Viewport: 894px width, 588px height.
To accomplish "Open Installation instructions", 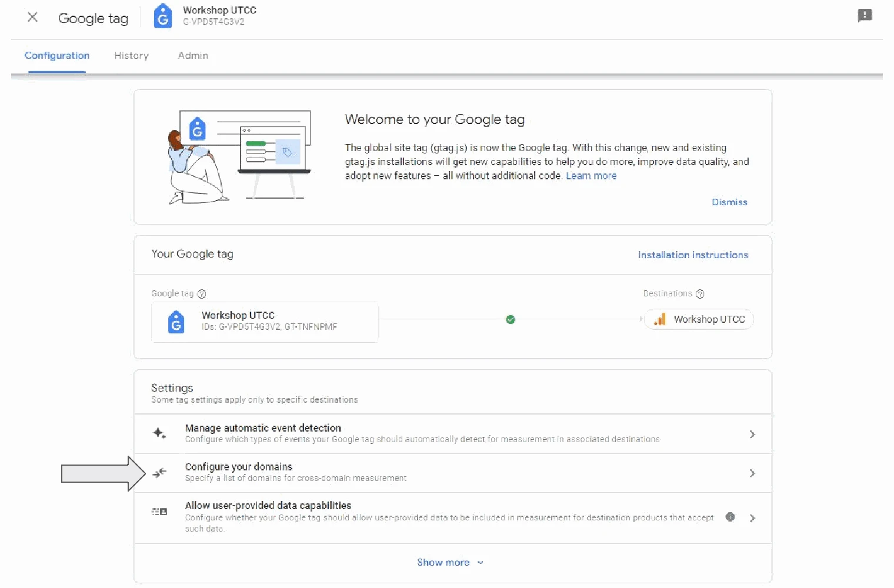I will (x=693, y=255).
